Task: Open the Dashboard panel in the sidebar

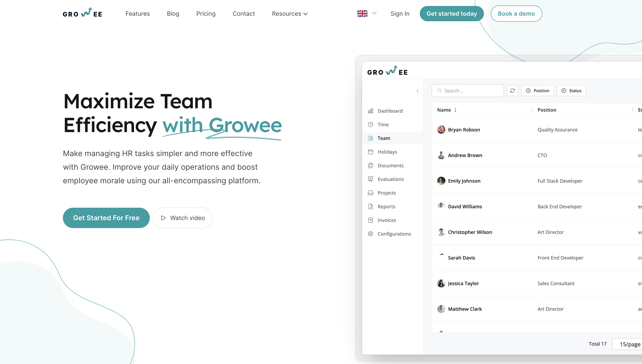Action: [390, 111]
